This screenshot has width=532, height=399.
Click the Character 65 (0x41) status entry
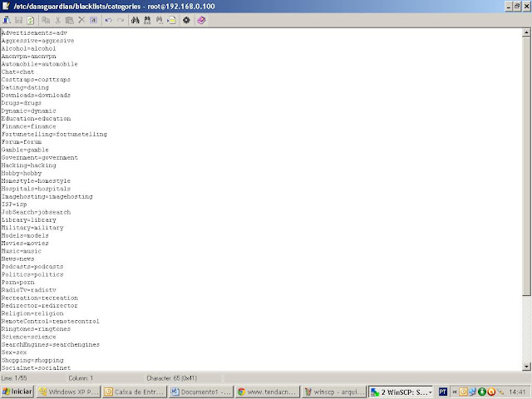pos(172,378)
